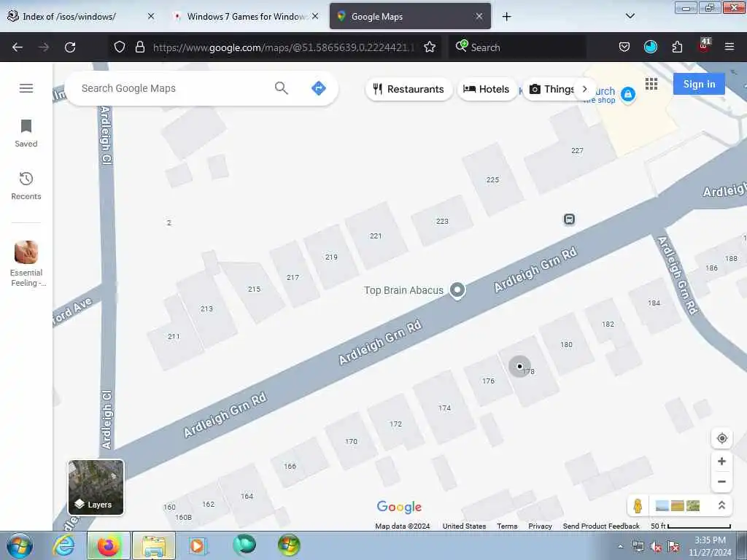Click the dot marker at number 178
The height and width of the screenshot is (560, 747).
(x=519, y=366)
